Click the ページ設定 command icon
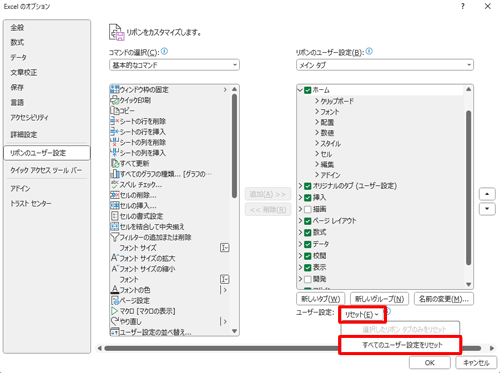 [115, 300]
